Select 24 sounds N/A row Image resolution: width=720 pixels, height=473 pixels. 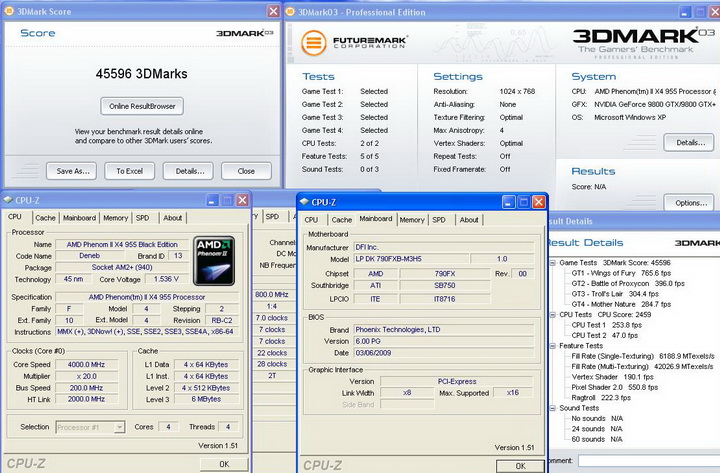[x=597, y=428]
